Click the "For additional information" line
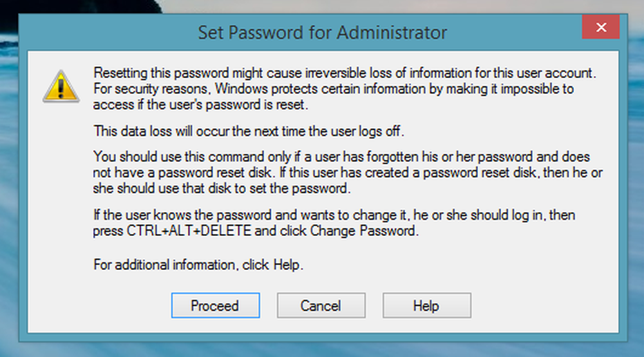 click(198, 264)
